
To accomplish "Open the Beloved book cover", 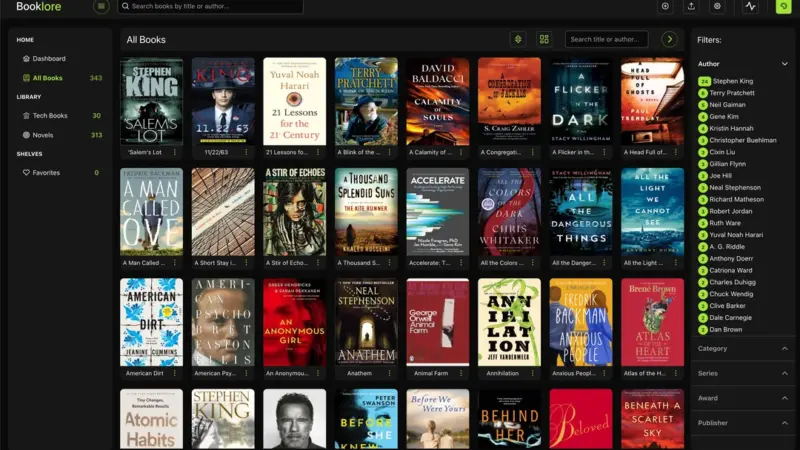I will 581,419.
